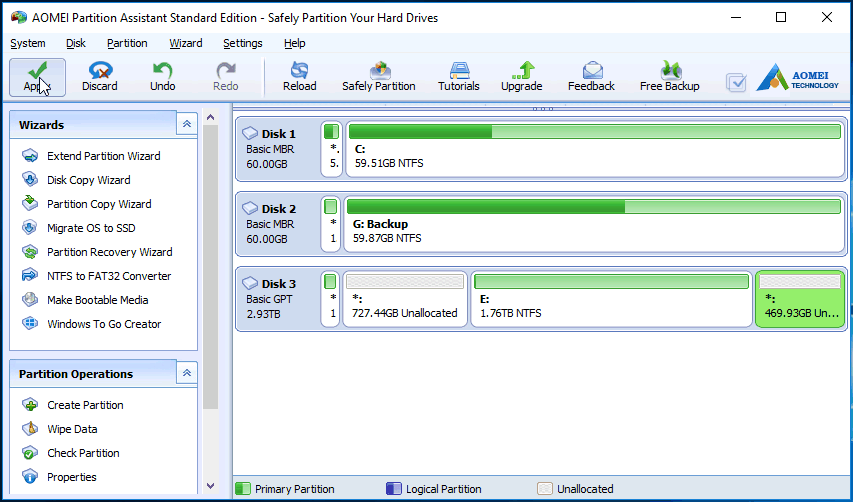The width and height of the screenshot is (853, 502).
Task: Select the Create Partition operation
Action: point(73,405)
